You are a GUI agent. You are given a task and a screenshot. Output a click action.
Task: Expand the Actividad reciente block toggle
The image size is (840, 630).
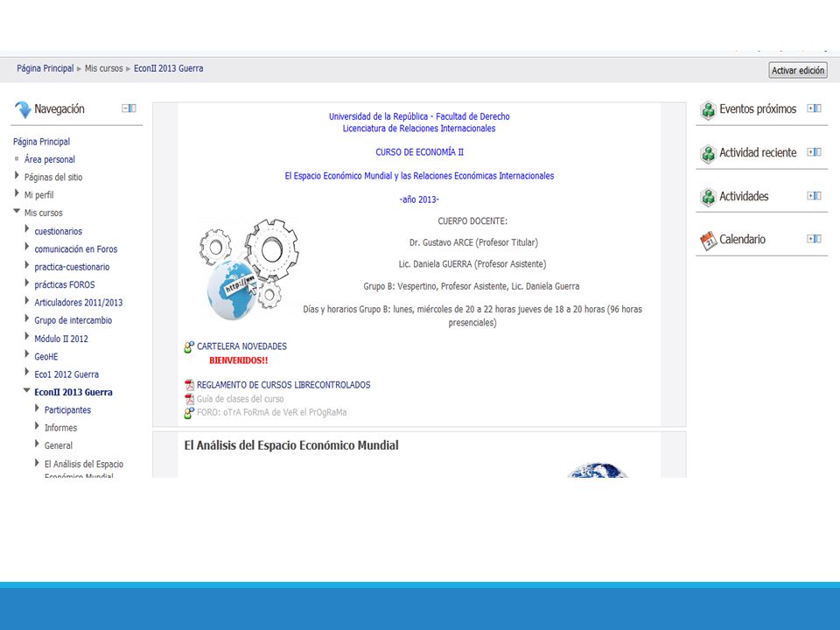tap(814, 152)
